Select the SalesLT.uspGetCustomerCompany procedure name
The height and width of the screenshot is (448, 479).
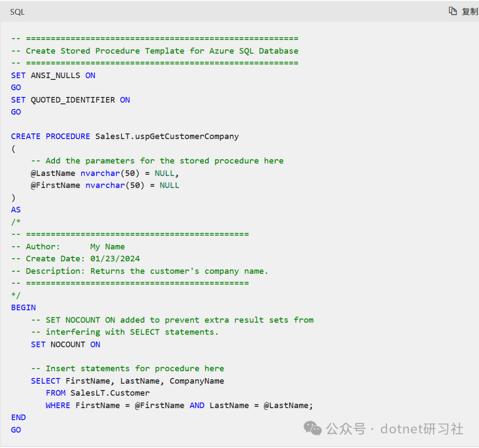click(167, 136)
